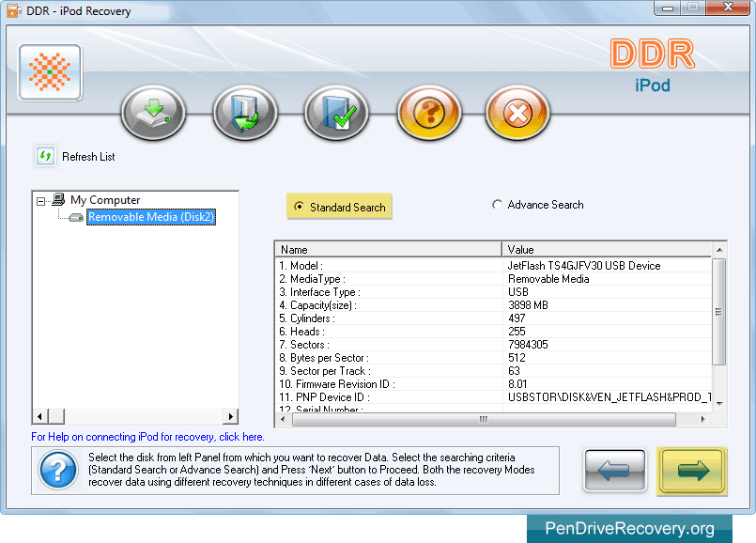This screenshot has width=756, height=543.
Task: Click details table vertical scrollbar thumb
Action: (718, 312)
